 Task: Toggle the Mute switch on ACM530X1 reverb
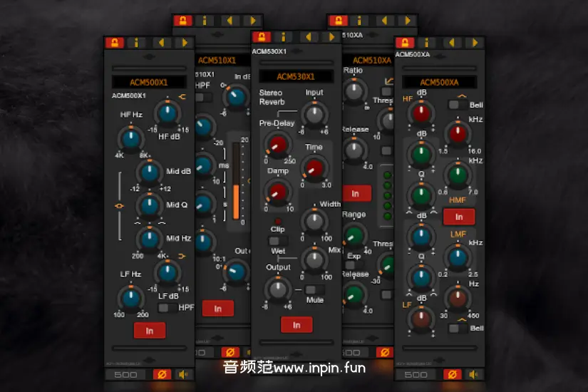[x=314, y=289]
